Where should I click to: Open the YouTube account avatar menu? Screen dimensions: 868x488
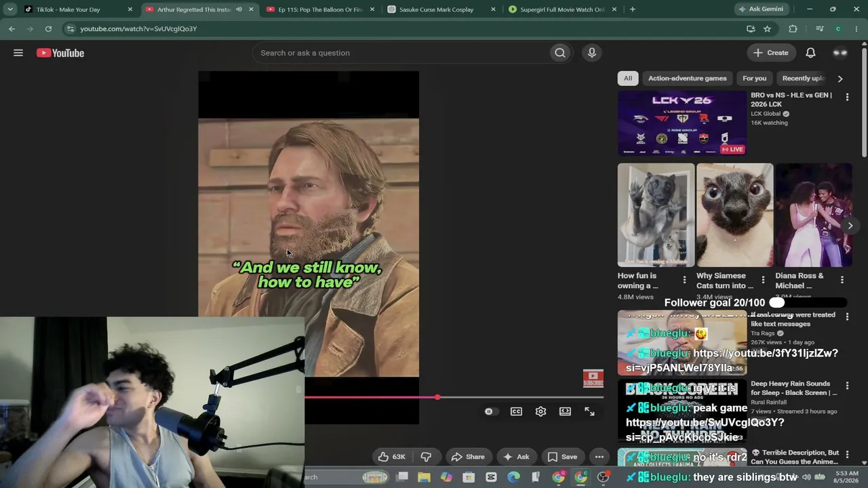click(x=840, y=53)
